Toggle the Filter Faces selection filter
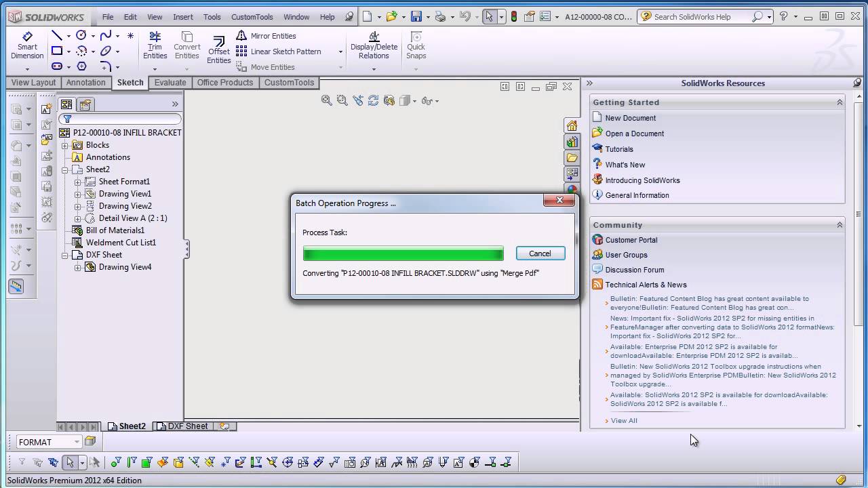 pos(147,463)
